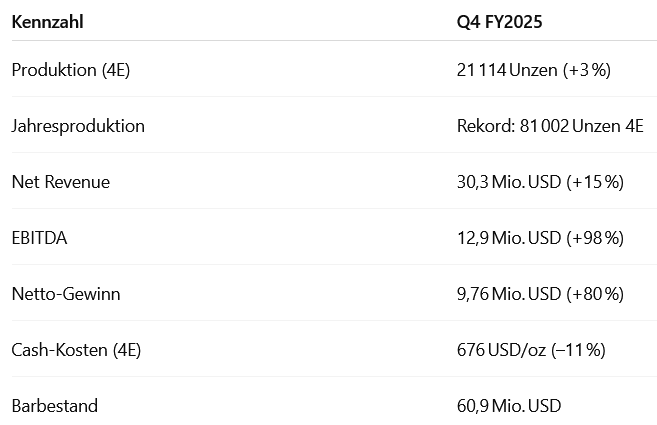Click the Kennzahl column header
Image resolution: width=657 pixels, height=425 pixels.
(x=47, y=21)
